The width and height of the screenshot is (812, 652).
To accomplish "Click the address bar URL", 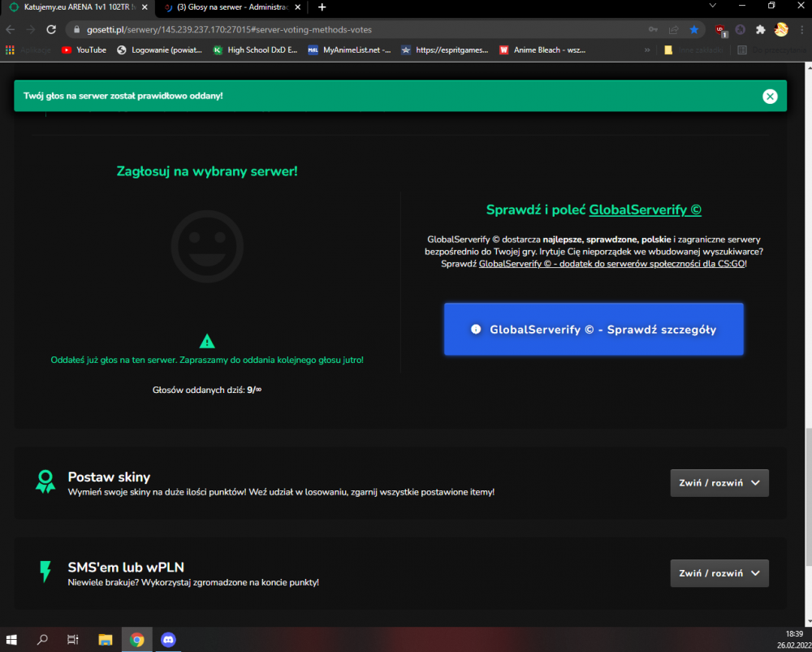I will [230, 29].
